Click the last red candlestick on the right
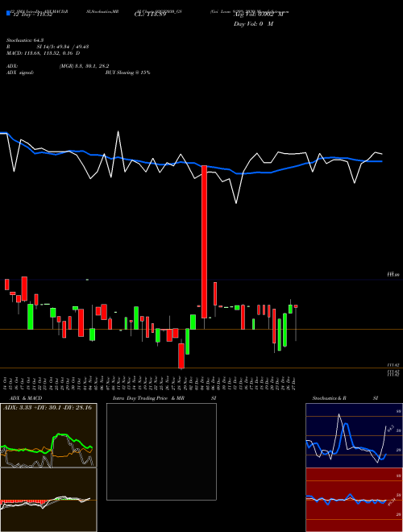The width and height of the screenshot is (403, 532). coord(296,306)
